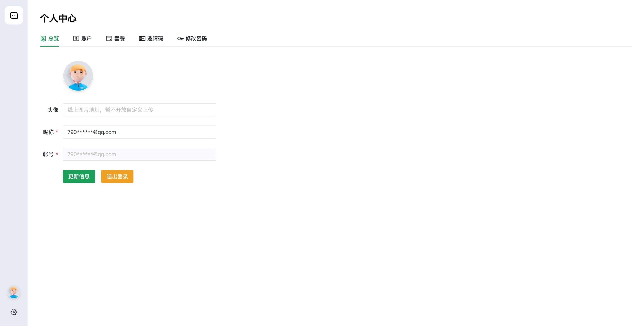Click the disabled 帐号 field

click(x=139, y=154)
